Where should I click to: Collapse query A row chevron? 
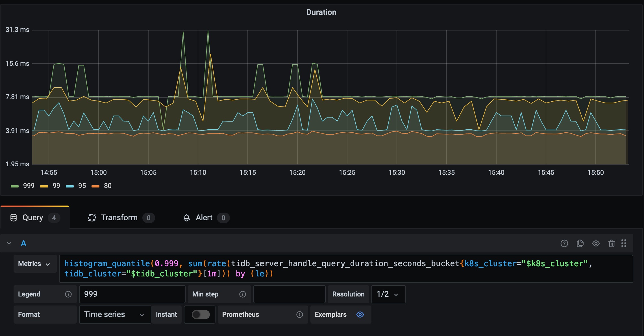coord(9,243)
